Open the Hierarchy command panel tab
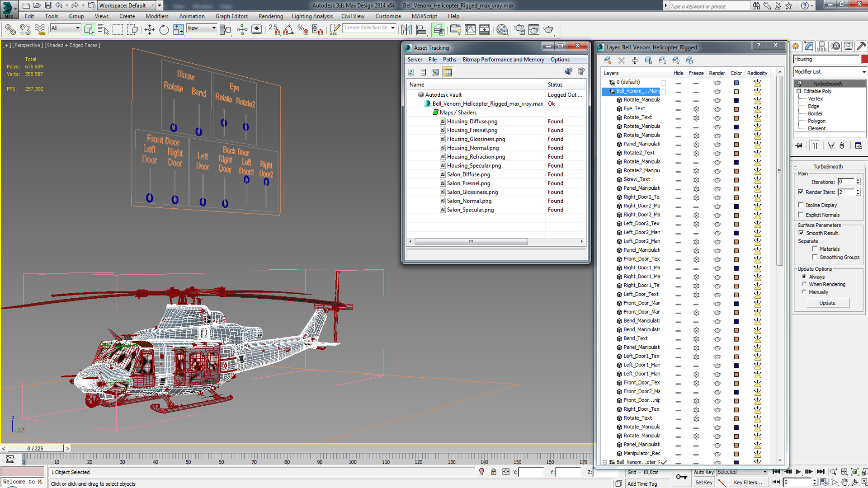 coord(822,46)
